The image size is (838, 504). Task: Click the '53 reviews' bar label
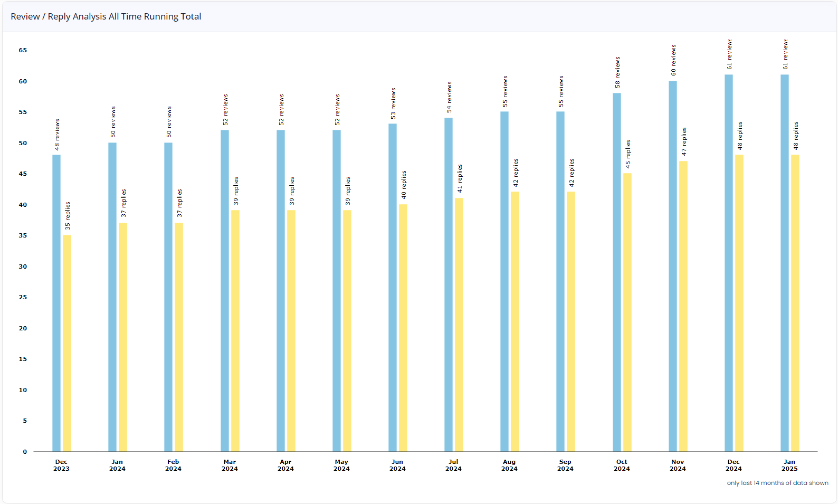tap(393, 103)
